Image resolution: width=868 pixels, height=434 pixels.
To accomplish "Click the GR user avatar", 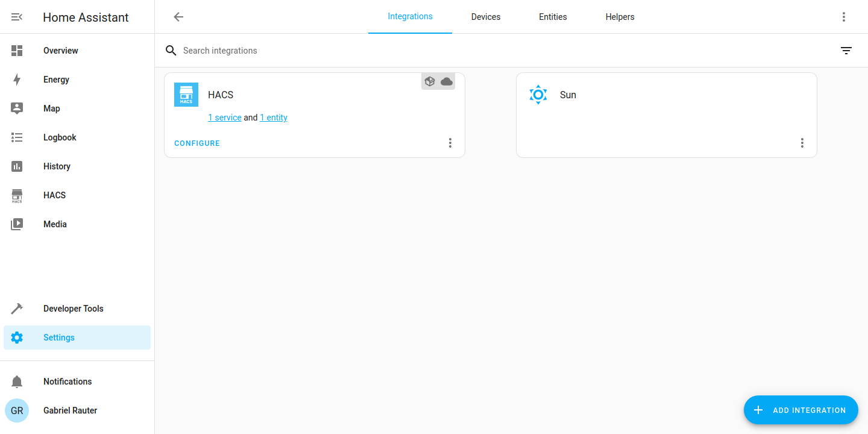I will [x=17, y=410].
